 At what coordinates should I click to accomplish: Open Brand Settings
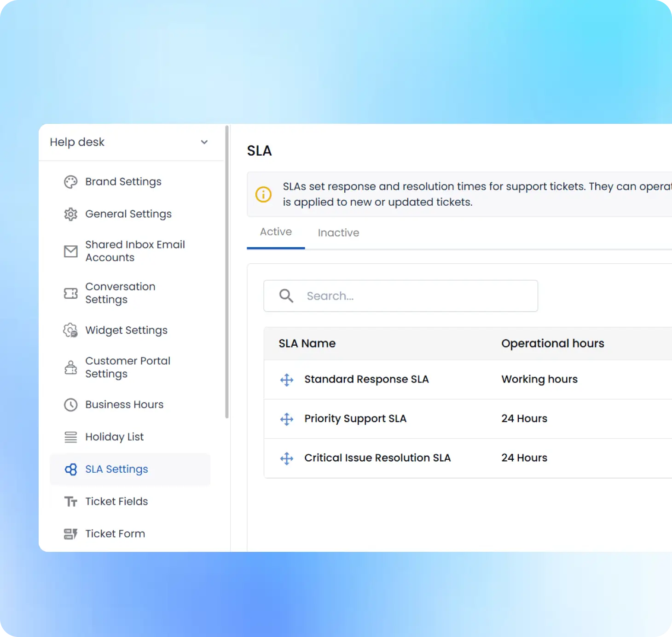123,182
